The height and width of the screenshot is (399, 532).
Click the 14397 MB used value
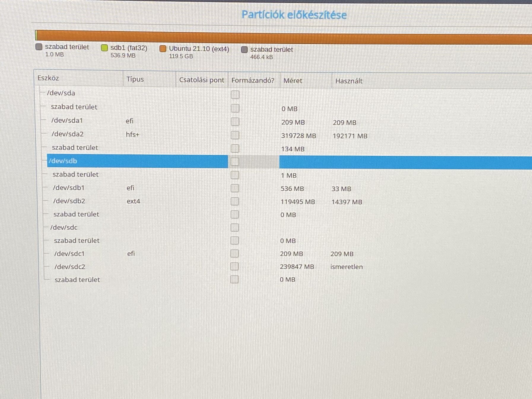pos(347,202)
